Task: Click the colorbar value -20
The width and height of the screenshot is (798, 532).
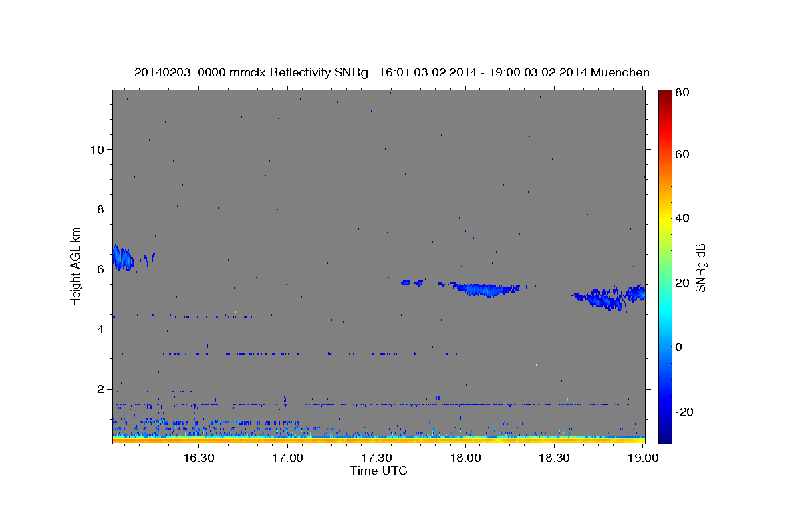Action: click(686, 412)
